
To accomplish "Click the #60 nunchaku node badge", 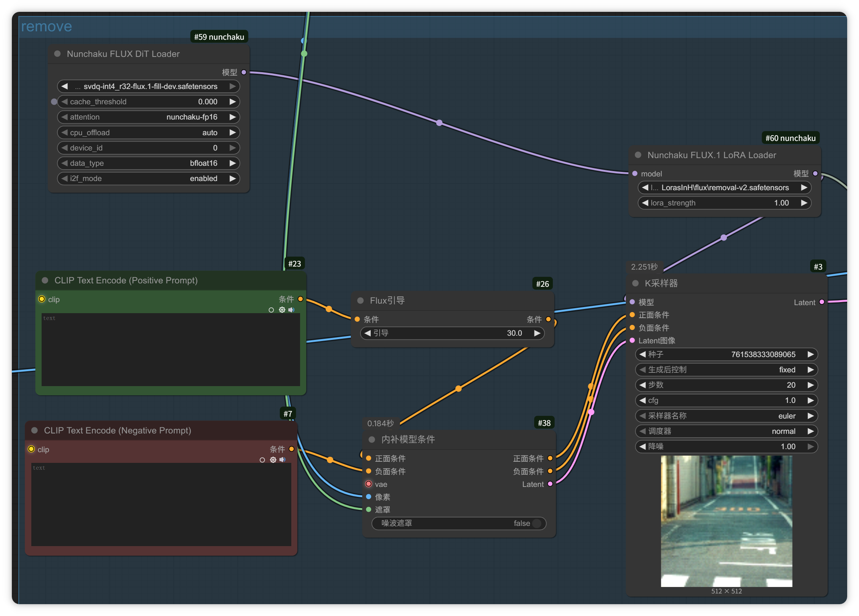I will coord(790,138).
